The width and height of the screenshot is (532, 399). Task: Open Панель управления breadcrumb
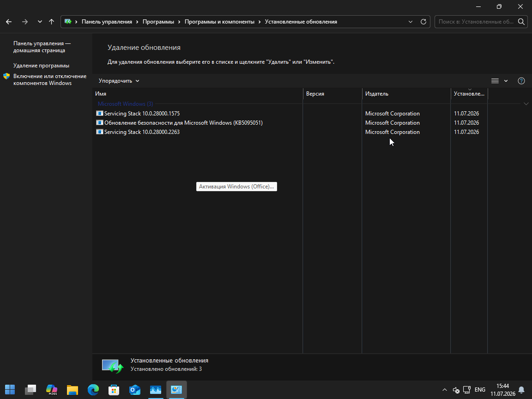point(107,22)
